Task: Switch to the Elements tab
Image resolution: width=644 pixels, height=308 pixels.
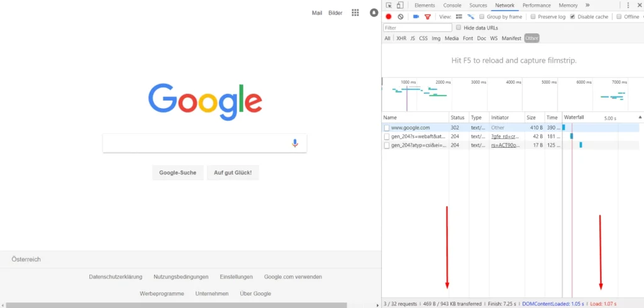Action: (425, 5)
